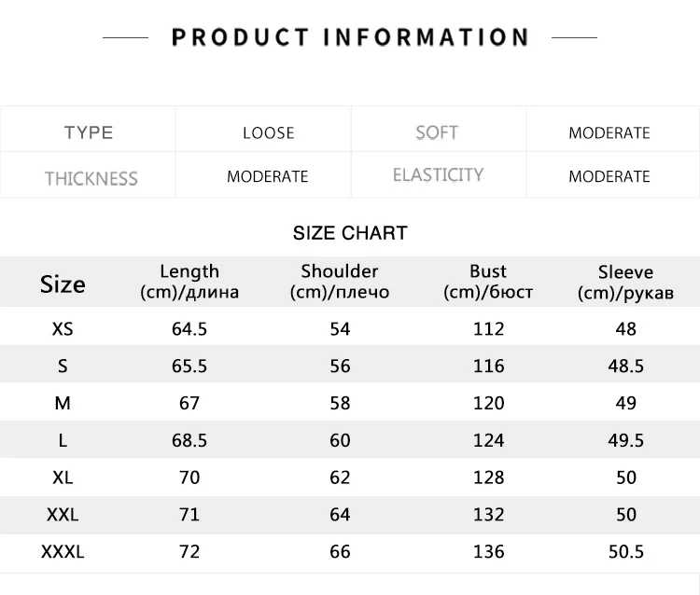Select the M size row label
Image resolution: width=700 pixels, height=595 pixels.
(x=63, y=403)
